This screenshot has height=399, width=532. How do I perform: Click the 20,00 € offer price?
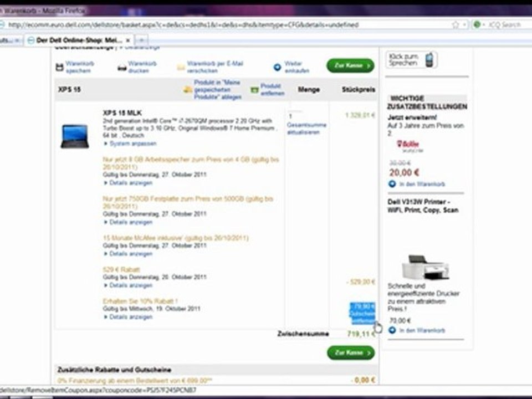click(x=404, y=173)
